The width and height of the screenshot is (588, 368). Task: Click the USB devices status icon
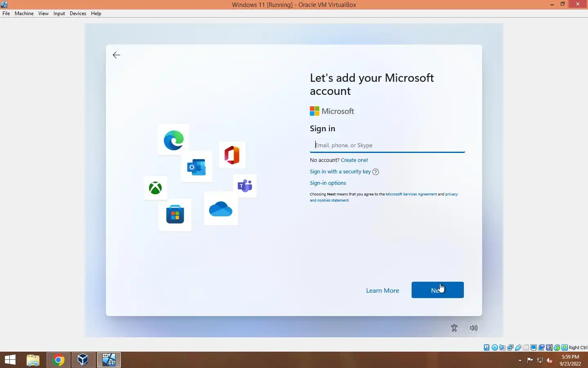(x=518, y=348)
